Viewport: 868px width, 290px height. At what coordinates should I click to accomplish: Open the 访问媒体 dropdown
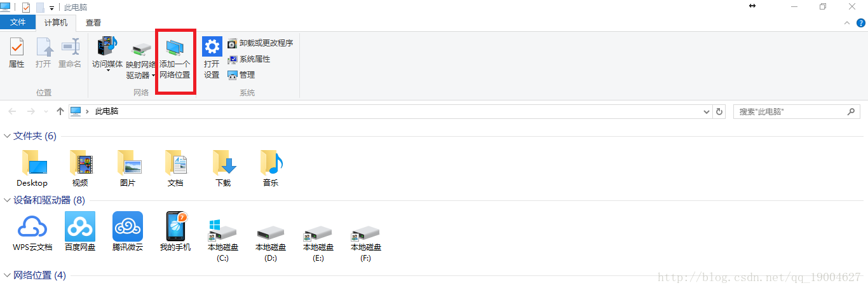(107, 55)
